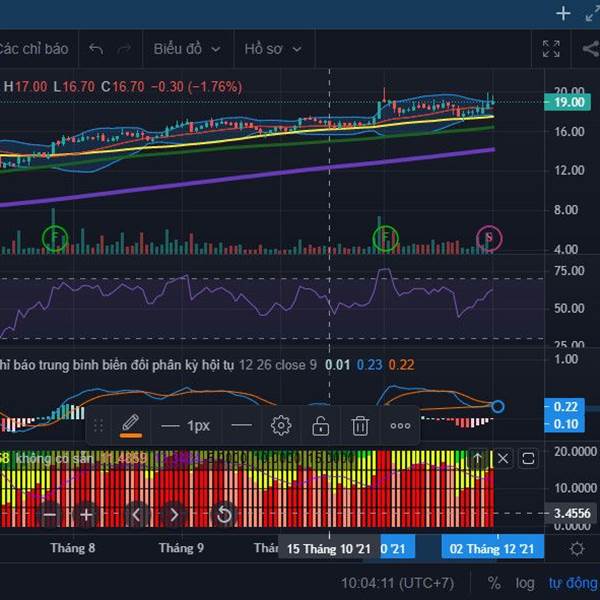Zoom in the chart with the plus button
Viewport: 600px width, 600px height.
coord(86,515)
